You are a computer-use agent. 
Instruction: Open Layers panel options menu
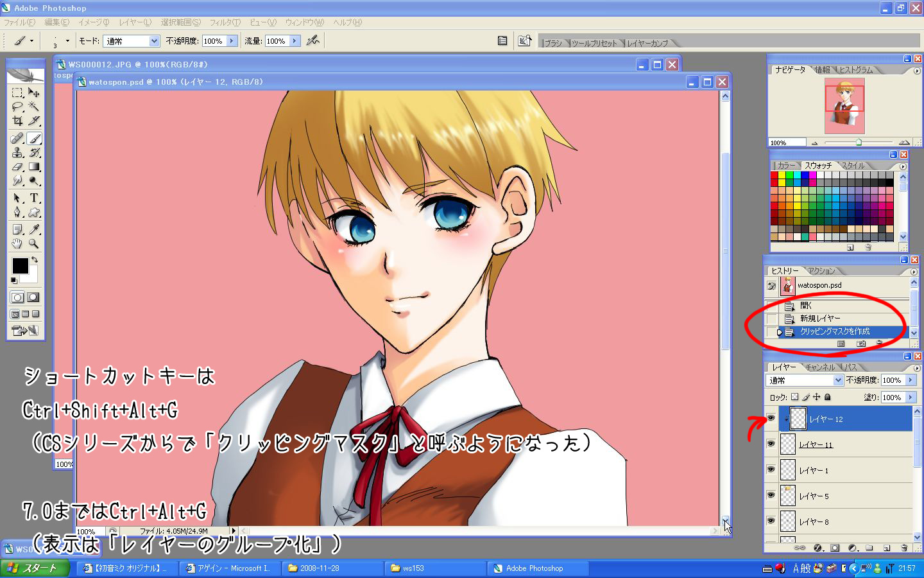(x=916, y=367)
